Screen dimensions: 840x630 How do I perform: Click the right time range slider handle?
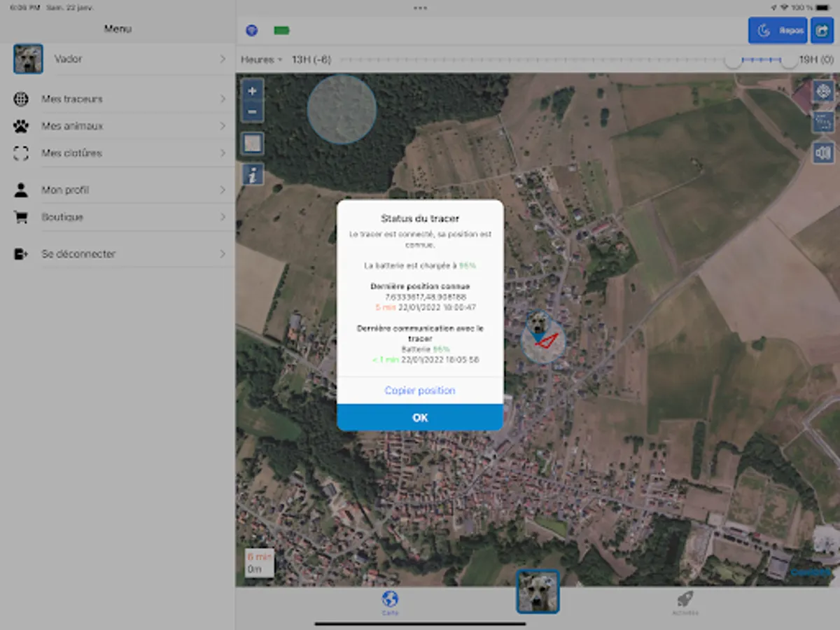coord(789,60)
